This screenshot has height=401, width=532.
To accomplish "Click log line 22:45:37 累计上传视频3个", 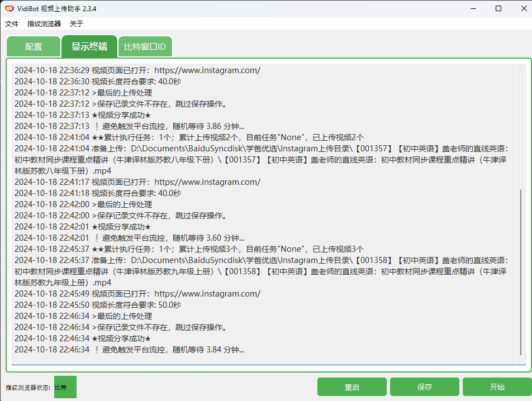I will coord(189,249).
